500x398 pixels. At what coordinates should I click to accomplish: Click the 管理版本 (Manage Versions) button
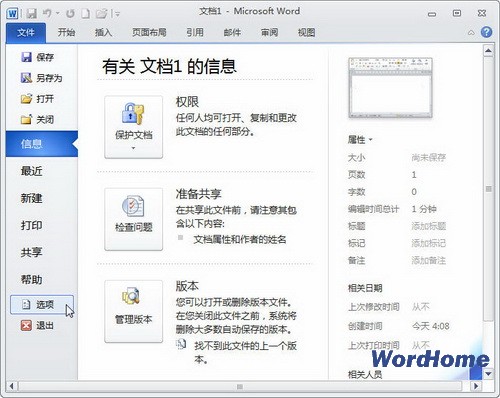tap(134, 311)
